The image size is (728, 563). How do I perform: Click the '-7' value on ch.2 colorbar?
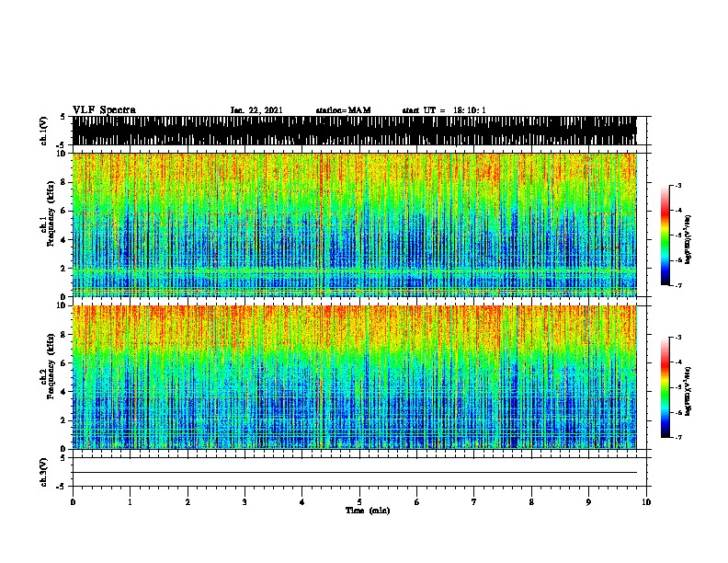(x=678, y=438)
